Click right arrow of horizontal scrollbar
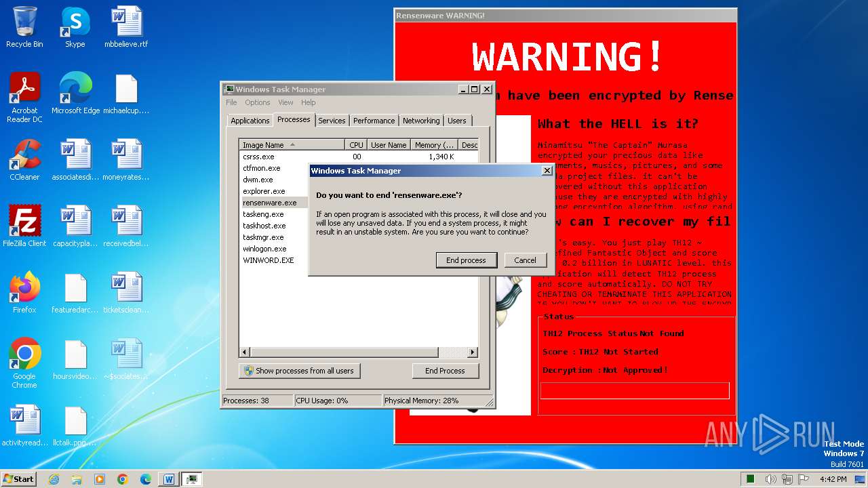Viewport: 868px width, 488px height. (473, 352)
